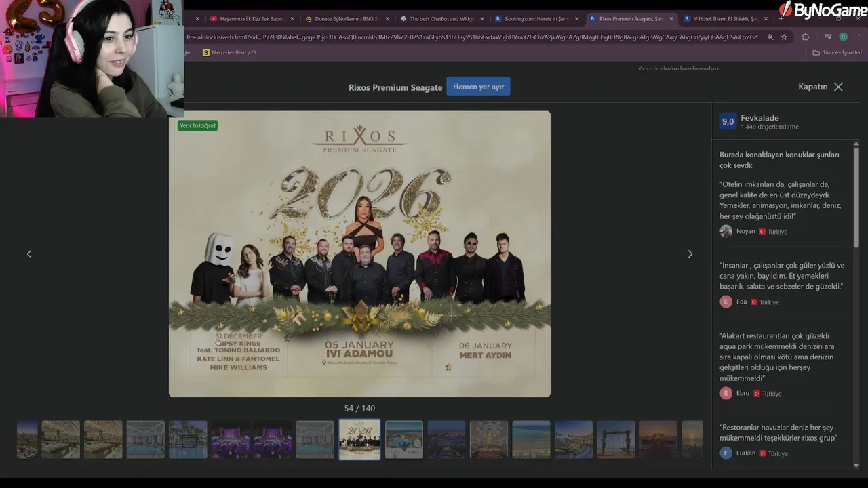Click the Türkiye flag next to Noyan
Image resolution: width=868 pixels, height=488 pixels.
[762, 232]
